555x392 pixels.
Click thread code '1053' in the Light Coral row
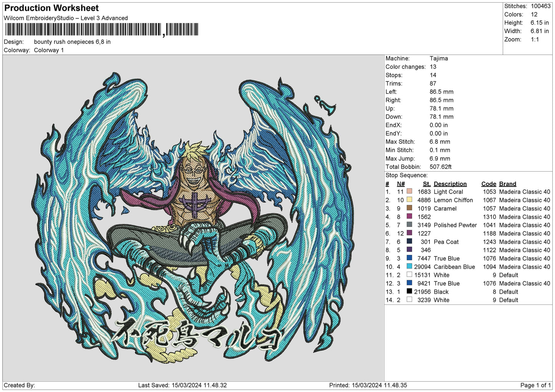pos(489,192)
